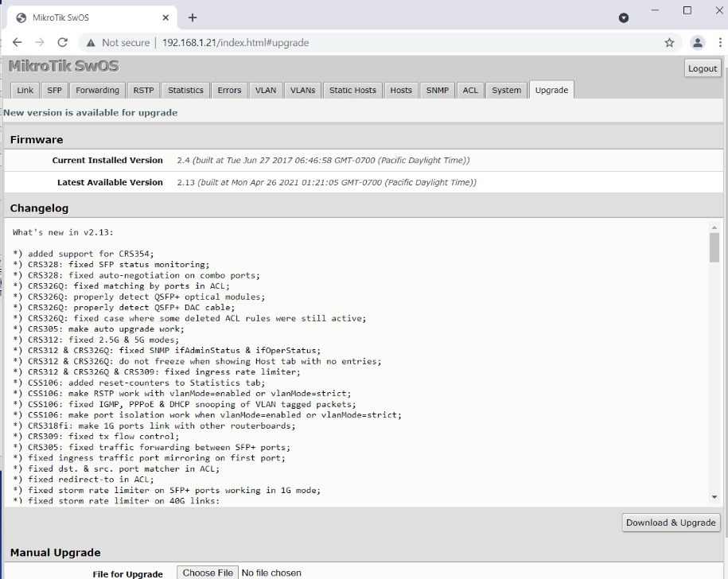Go to the Errors tab
Screen dimensions: 728x579
coord(229,90)
